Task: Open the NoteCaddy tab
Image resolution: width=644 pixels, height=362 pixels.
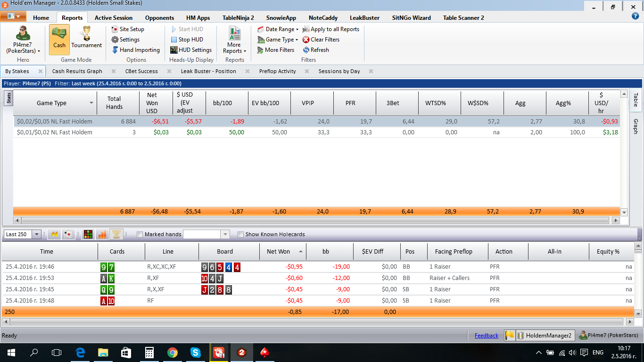Action: pyautogui.click(x=323, y=18)
